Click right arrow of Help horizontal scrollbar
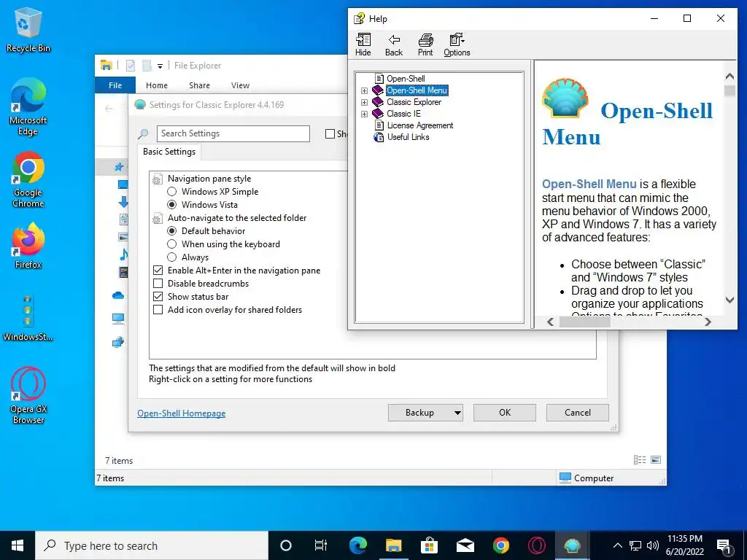The width and height of the screenshot is (747, 560). [708, 322]
